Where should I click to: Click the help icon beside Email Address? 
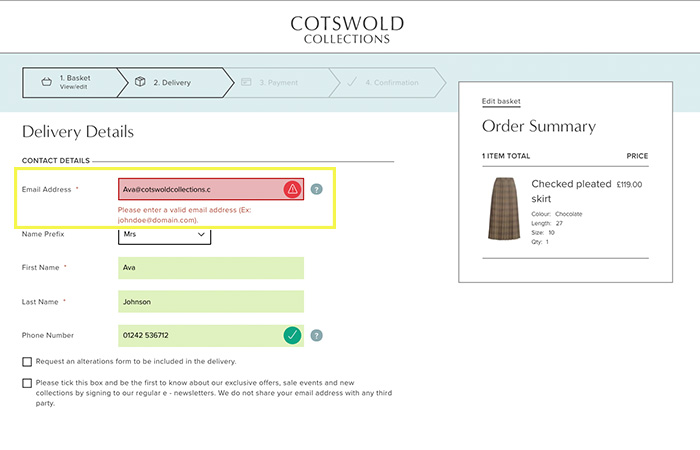tap(317, 189)
